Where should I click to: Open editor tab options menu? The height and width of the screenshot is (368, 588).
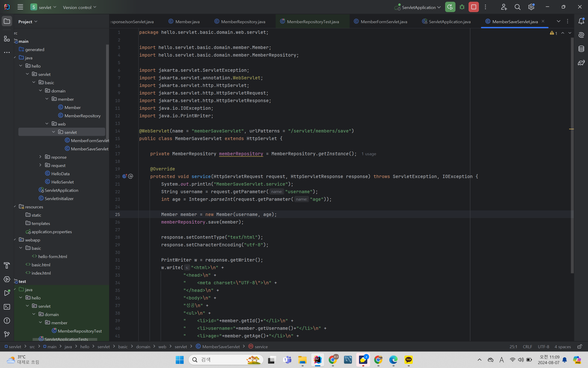pos(568,21)
